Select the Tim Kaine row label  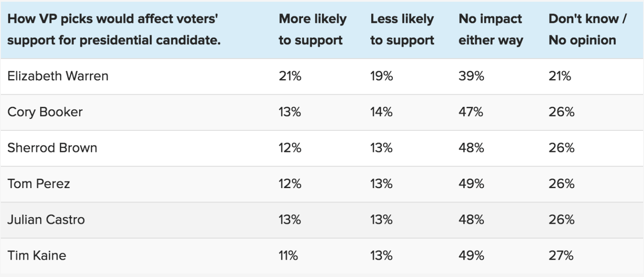37,256
